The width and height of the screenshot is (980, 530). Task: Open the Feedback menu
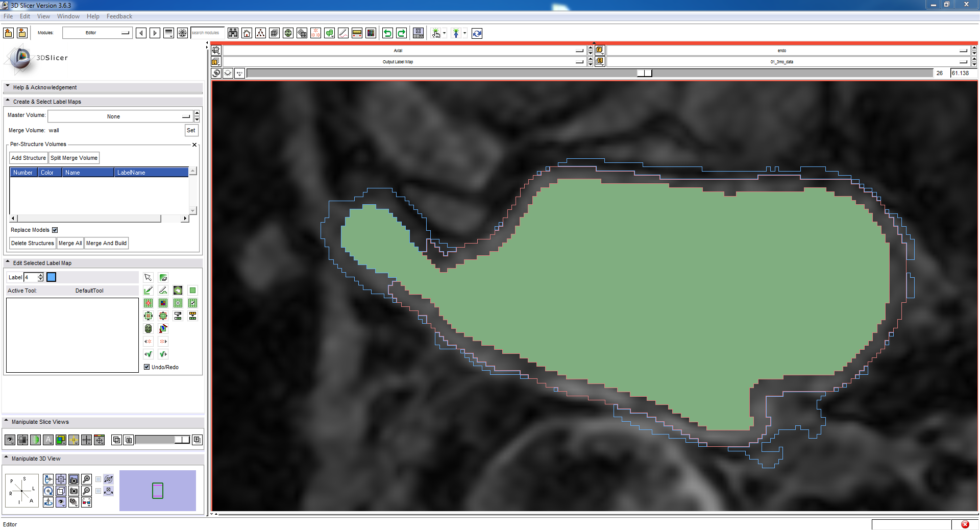[x=119, y=16]
